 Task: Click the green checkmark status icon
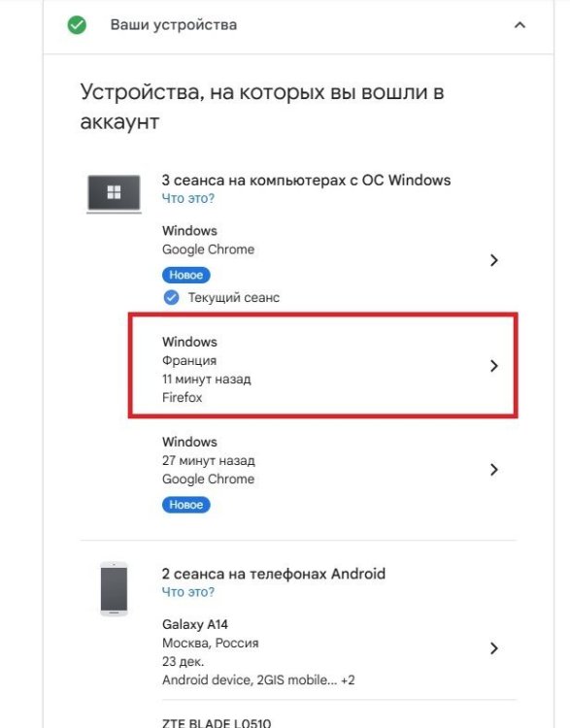[77, 25]
